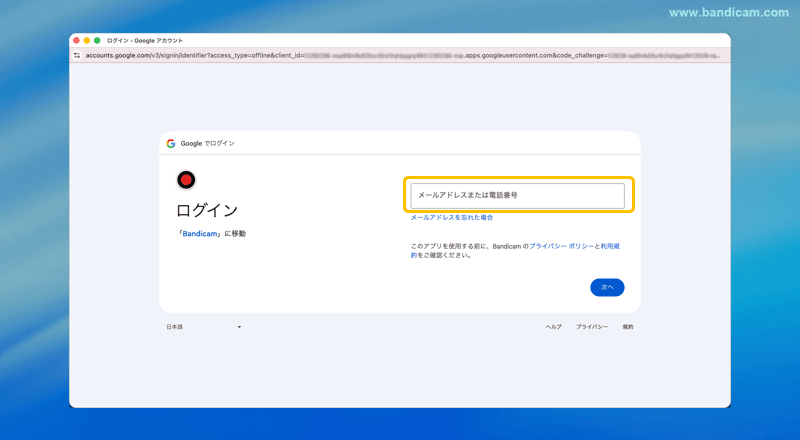Open the 規約 footer link

pos(628,327)
